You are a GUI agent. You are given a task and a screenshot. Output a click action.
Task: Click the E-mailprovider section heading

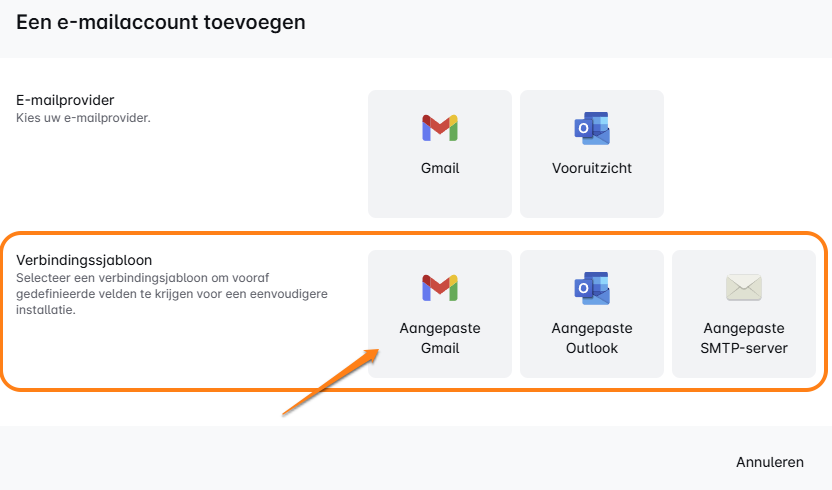65,100
